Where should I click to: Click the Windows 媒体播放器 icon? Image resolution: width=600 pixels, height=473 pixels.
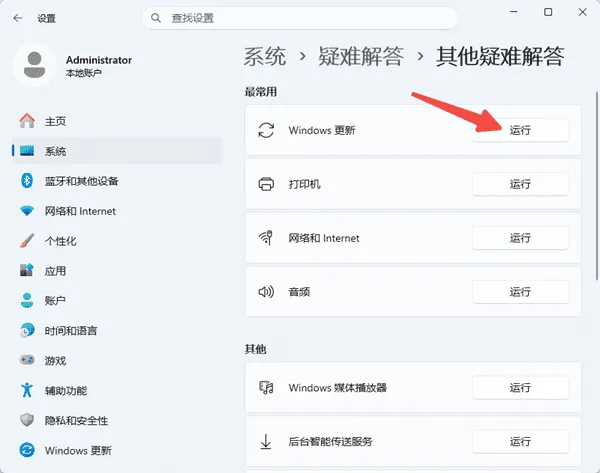266,387
